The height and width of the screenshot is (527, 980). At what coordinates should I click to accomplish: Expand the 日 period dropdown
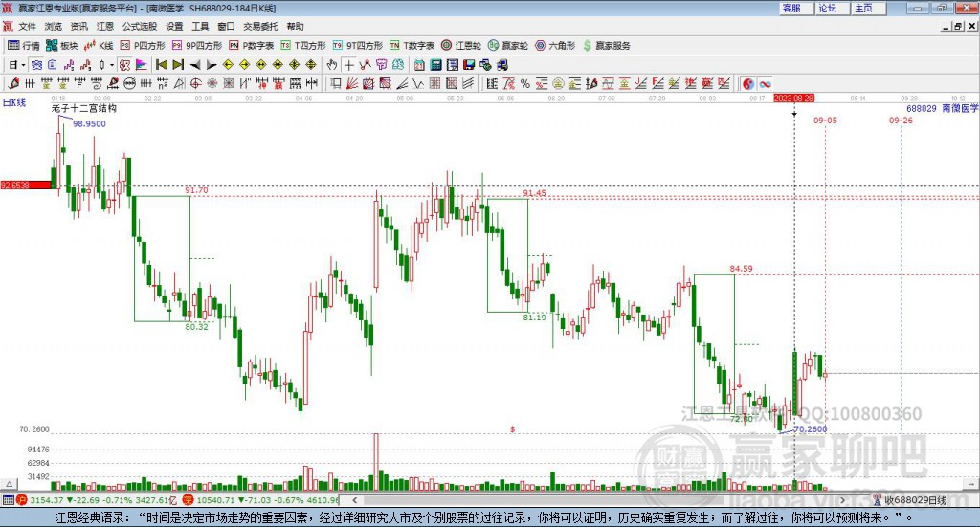coord(23,65)
